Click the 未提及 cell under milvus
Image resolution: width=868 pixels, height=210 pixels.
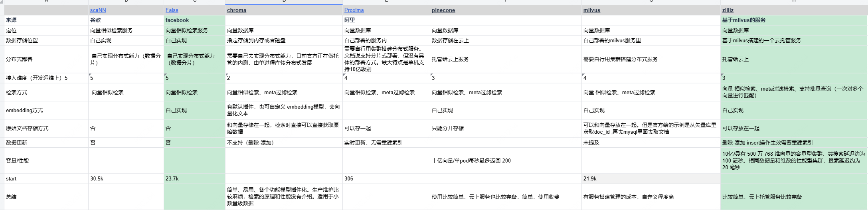coord(651,143)
